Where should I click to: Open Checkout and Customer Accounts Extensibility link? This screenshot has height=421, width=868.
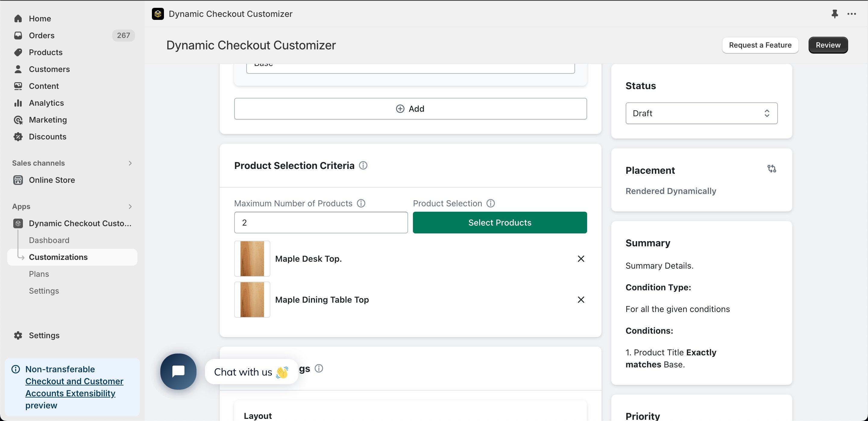click(74, 387)
